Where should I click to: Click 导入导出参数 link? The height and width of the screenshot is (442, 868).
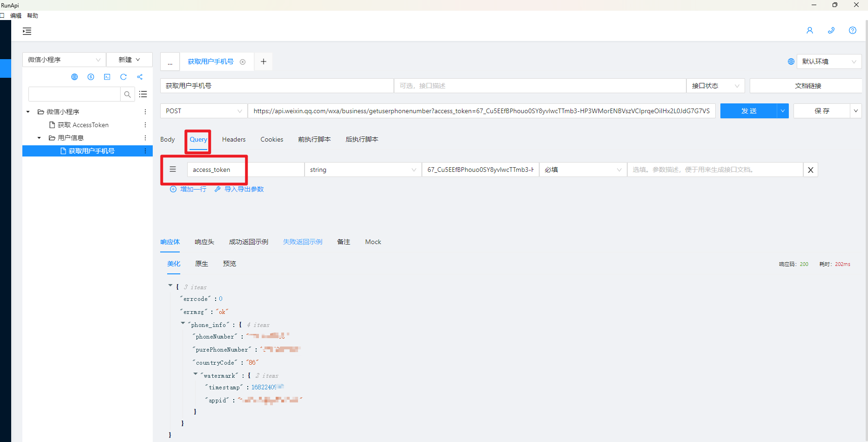pyautogui.click(x=239, y=189)
